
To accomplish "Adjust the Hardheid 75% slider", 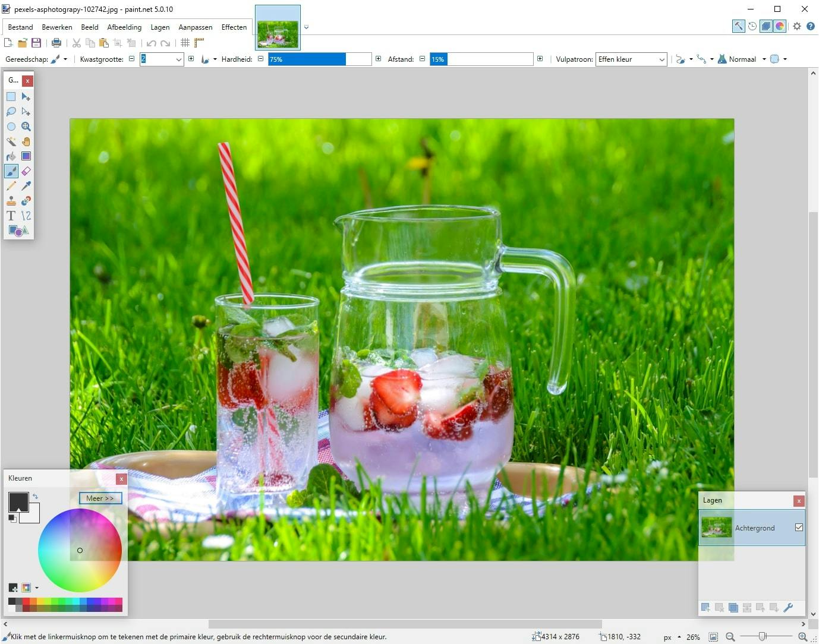I will 320,59.
